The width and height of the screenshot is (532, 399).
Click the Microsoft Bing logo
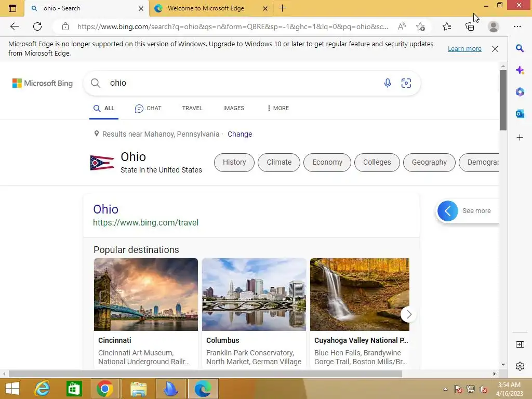[x=43, y=83]
